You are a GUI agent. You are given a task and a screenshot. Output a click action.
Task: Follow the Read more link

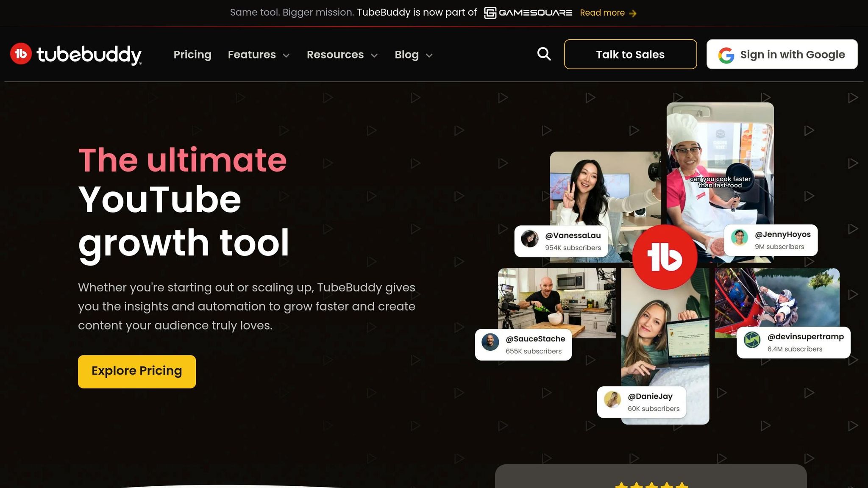pos(608,13)
